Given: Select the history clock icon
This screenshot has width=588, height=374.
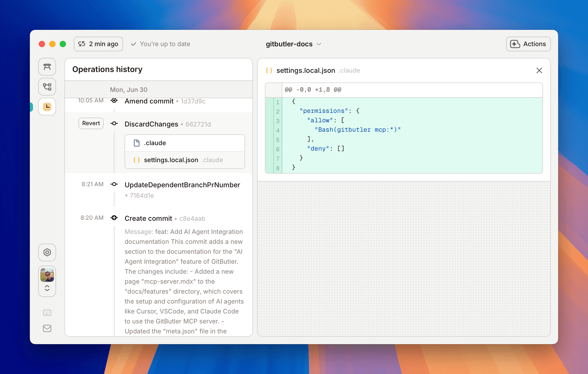Looking at the screenshot, I should (x=47, y=107).
